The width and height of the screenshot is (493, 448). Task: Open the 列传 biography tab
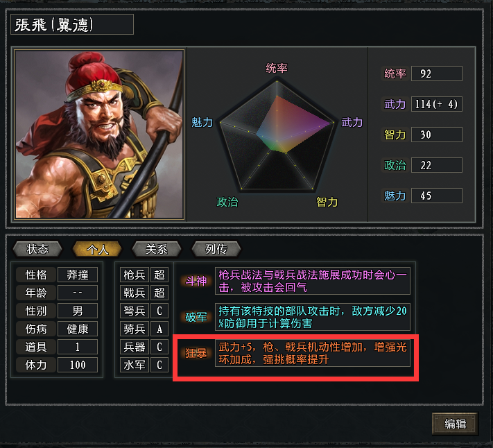click(216, 249)
